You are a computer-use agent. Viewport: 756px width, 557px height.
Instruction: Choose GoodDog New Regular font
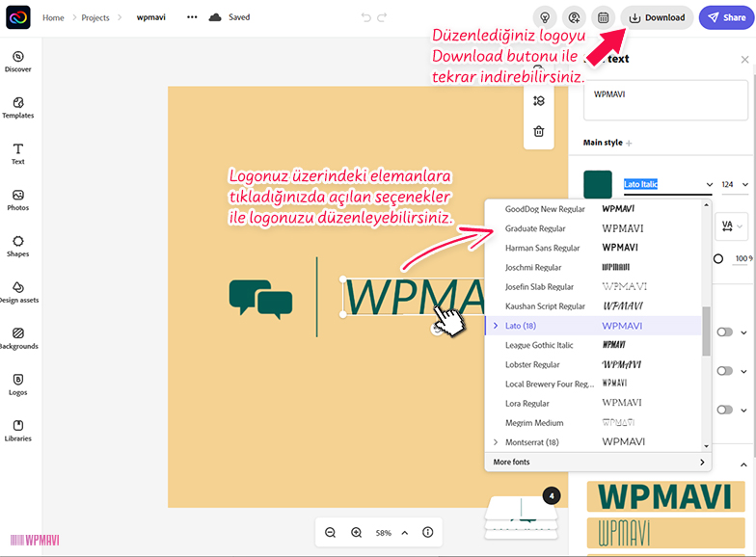tap(593, 209)
